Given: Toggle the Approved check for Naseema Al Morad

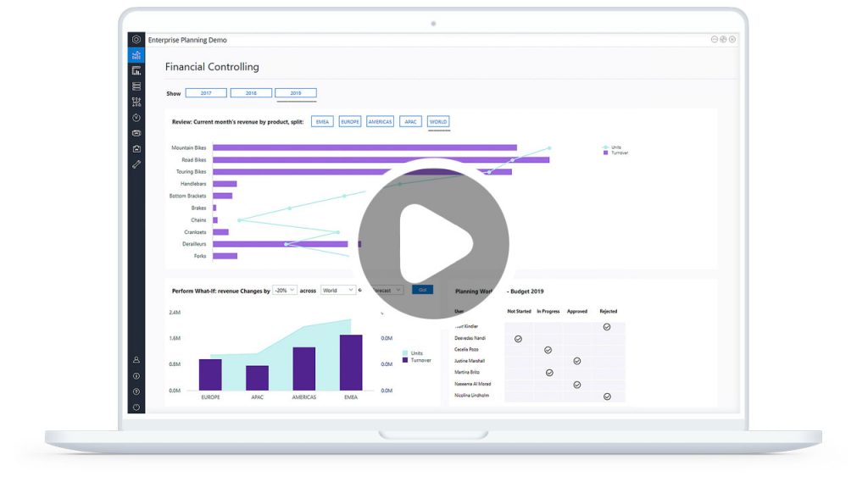Looking at the screenshot, I should 577,385.
